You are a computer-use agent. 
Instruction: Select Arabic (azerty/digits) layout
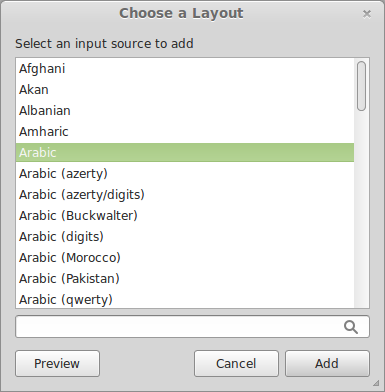coord(185,195)
